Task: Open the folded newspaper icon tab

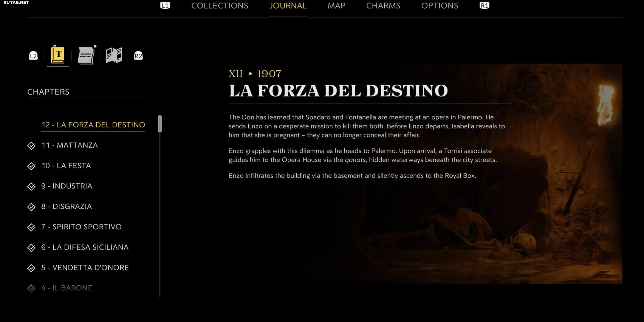Action: (x=114, y=55)
